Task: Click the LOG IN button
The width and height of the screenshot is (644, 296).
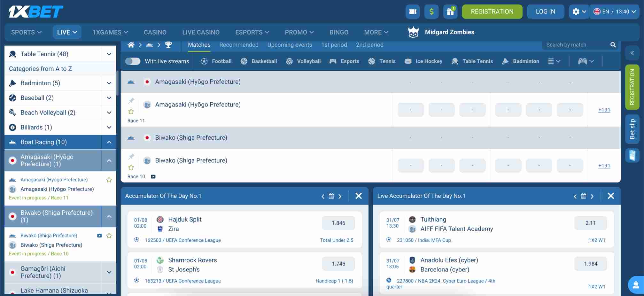Action: point(545,12)
